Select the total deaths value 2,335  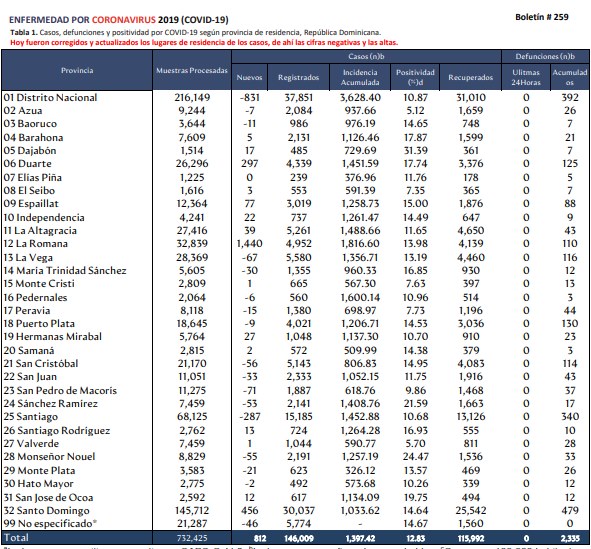point(570,538)
